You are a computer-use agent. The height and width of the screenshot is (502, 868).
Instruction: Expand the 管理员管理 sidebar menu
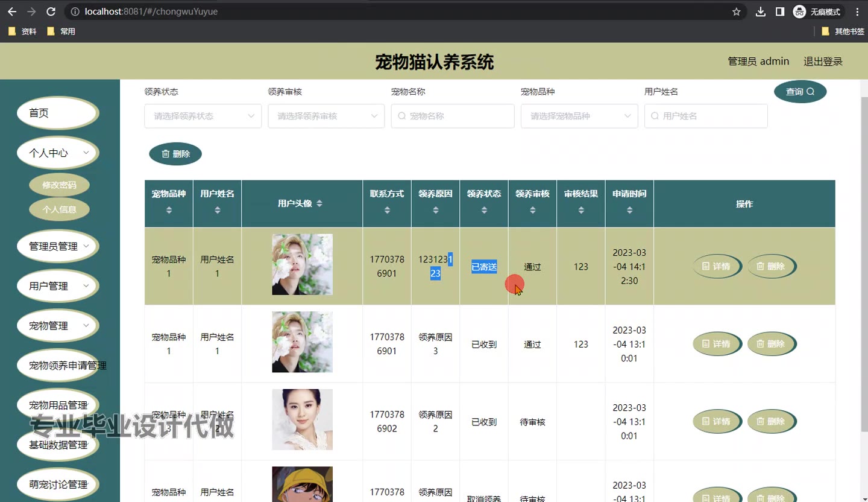tap(58, 246)
